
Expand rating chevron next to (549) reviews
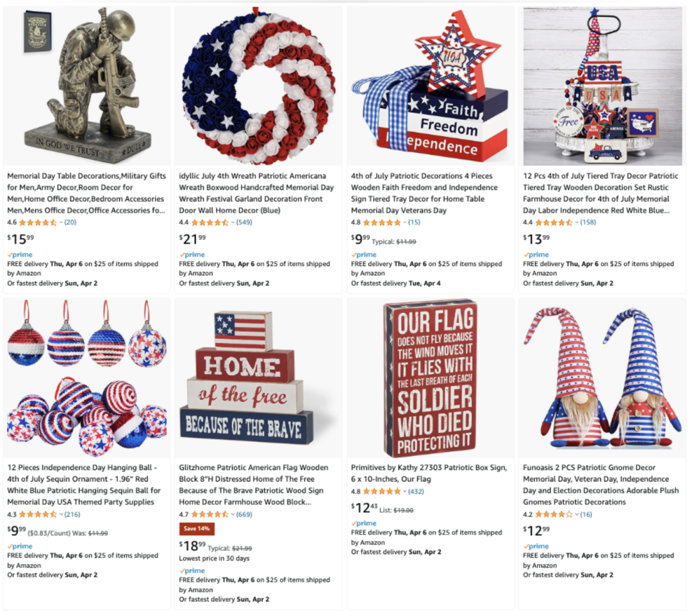pyautogui.click(x=233, y=222)
